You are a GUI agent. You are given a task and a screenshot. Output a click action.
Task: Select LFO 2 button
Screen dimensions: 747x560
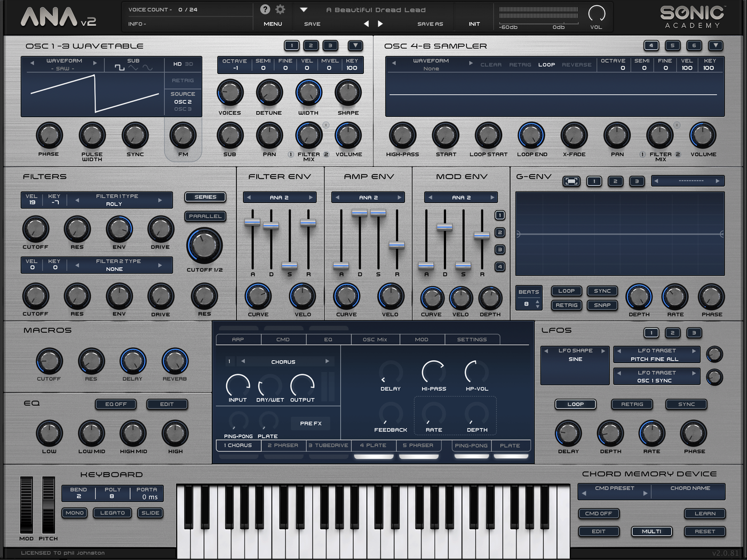click(x=672, y=333)
